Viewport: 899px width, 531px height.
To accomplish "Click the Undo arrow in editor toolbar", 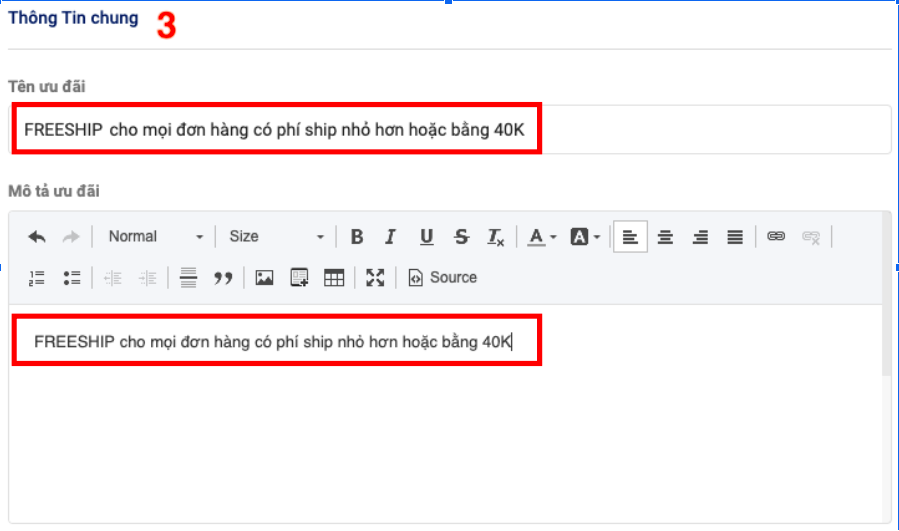I will coord(37,236).
